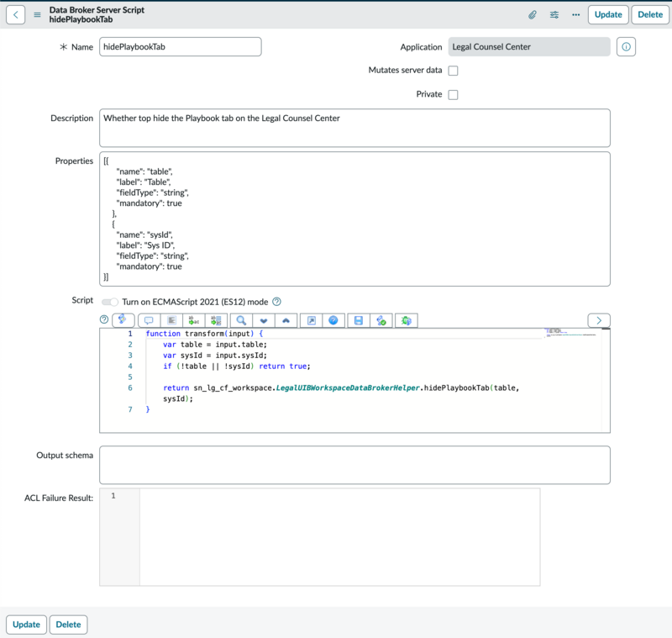
Task: Click the bottom Delete button
Action: coord(68,625)
